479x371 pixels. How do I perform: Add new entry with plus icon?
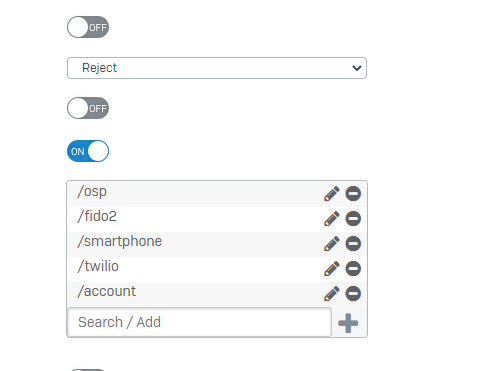348,323
